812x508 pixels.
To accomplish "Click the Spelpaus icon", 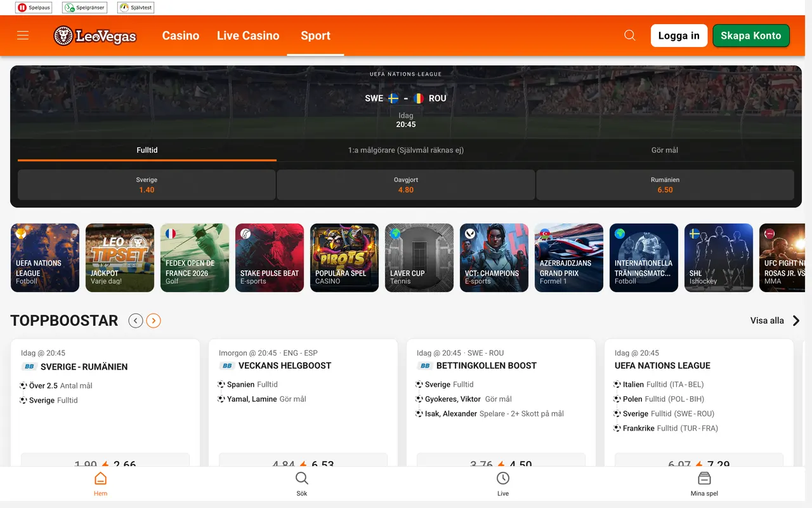I will click(x=34, y=8).
